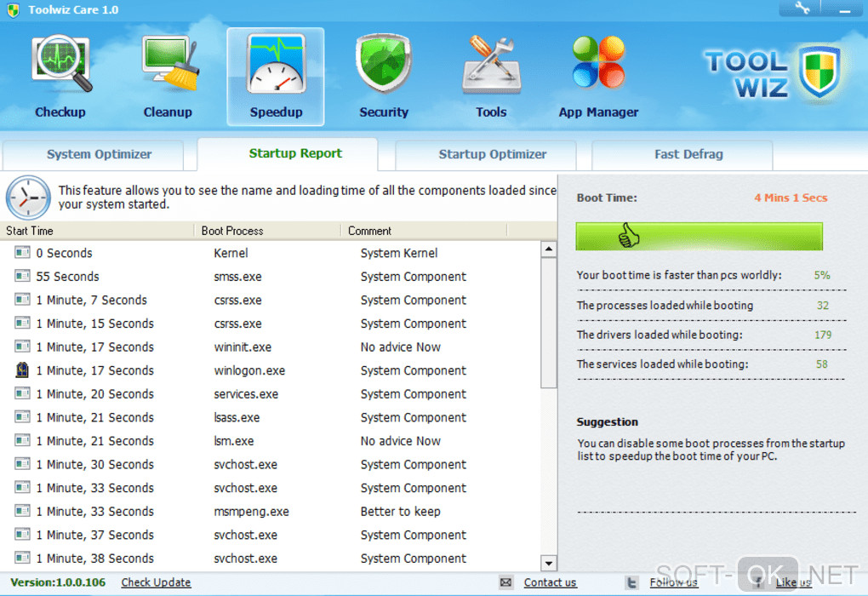The height and width of the screenshot is (596, 868).
Task: Click the services.exe row icon
Action: [22, 394]
